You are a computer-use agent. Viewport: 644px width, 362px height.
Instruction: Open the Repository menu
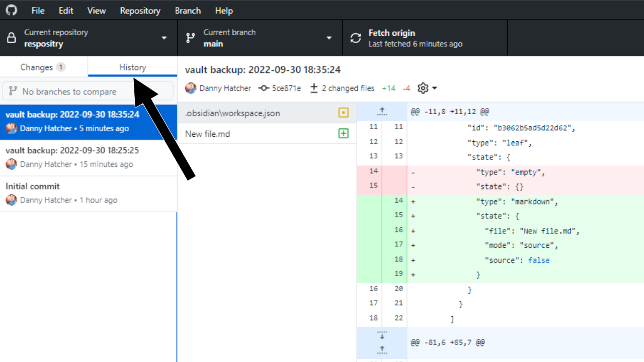click(140, 10)
